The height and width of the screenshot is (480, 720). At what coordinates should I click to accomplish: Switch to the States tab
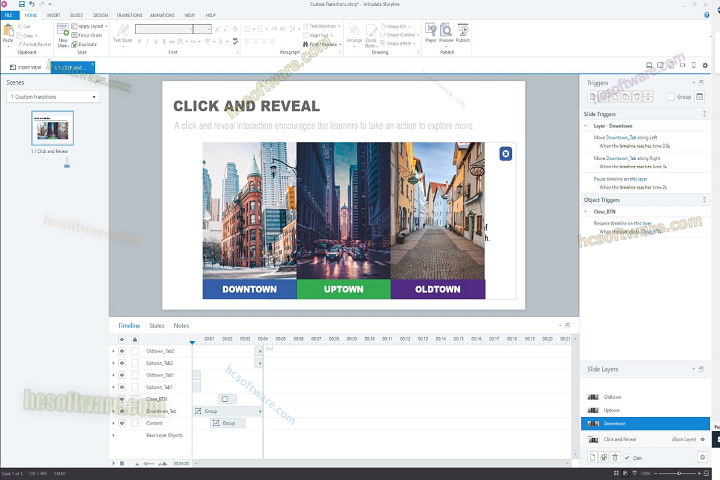pyautogui.click(x=157, y=326)
